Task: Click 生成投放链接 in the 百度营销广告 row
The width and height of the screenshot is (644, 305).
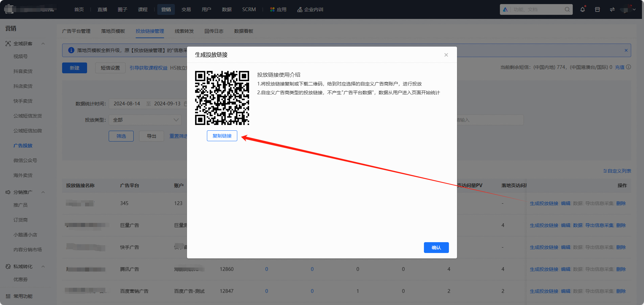Action: pyautogui.click(x=544, y=291)
